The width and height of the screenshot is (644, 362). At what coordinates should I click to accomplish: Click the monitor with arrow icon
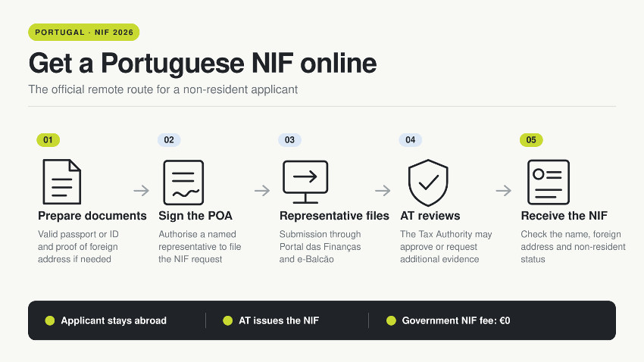[305, 182]
